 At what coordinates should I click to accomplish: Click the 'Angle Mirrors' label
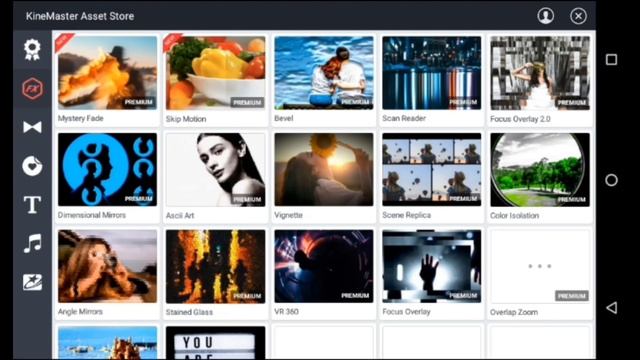click(x=80, y=312)
